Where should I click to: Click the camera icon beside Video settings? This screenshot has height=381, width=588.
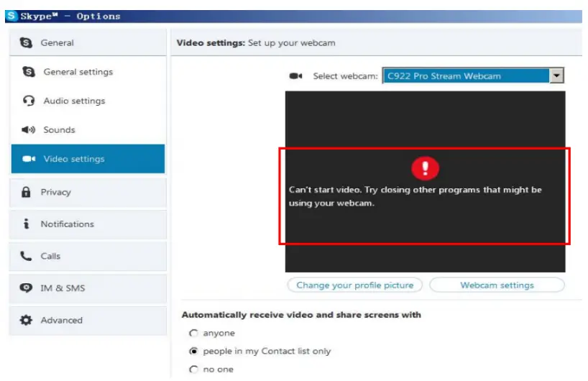pos(29,159)
